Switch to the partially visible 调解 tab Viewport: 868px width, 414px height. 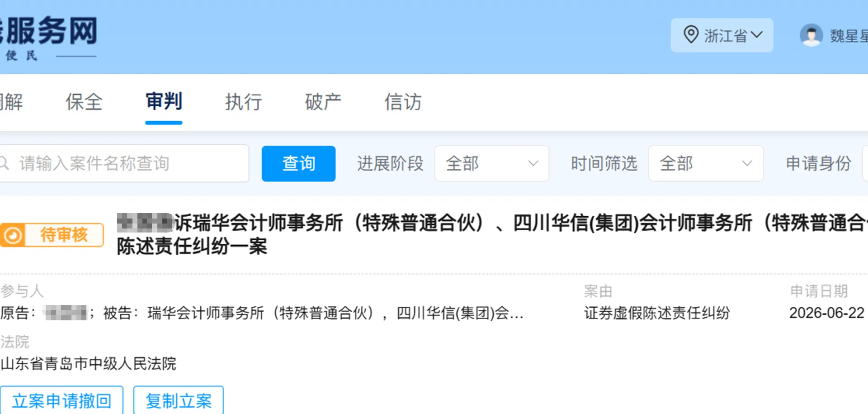point(11,102)
